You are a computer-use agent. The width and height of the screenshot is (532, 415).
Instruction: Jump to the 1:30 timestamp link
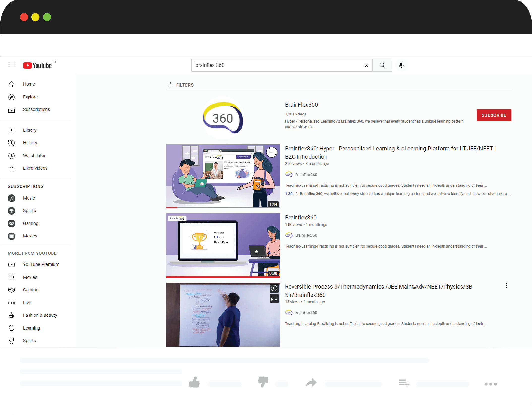(x=289, y=194)
